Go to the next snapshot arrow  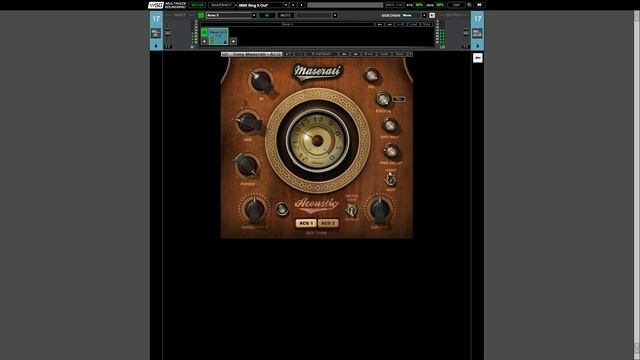click(x=302, y=5)
